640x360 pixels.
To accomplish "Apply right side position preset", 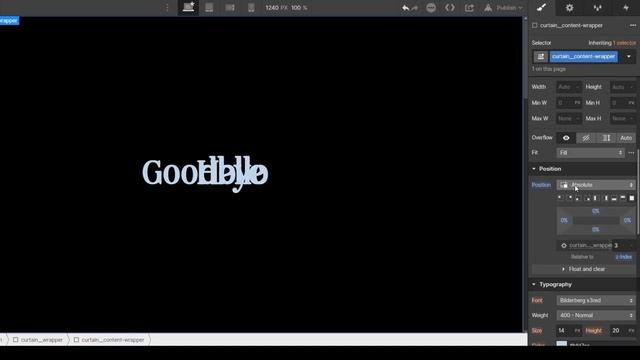I will pyautogui.click(x=606, y=198).
